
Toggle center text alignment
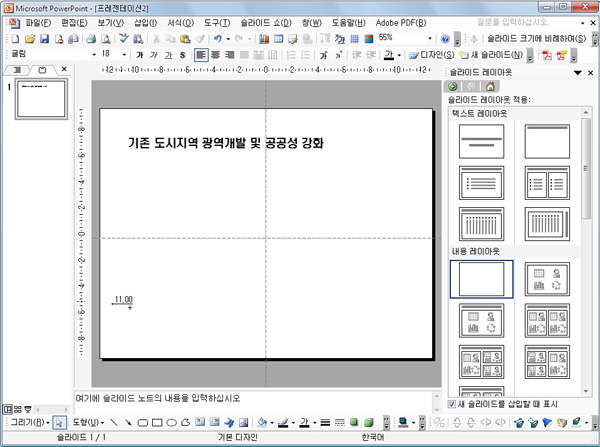(216, 54)
